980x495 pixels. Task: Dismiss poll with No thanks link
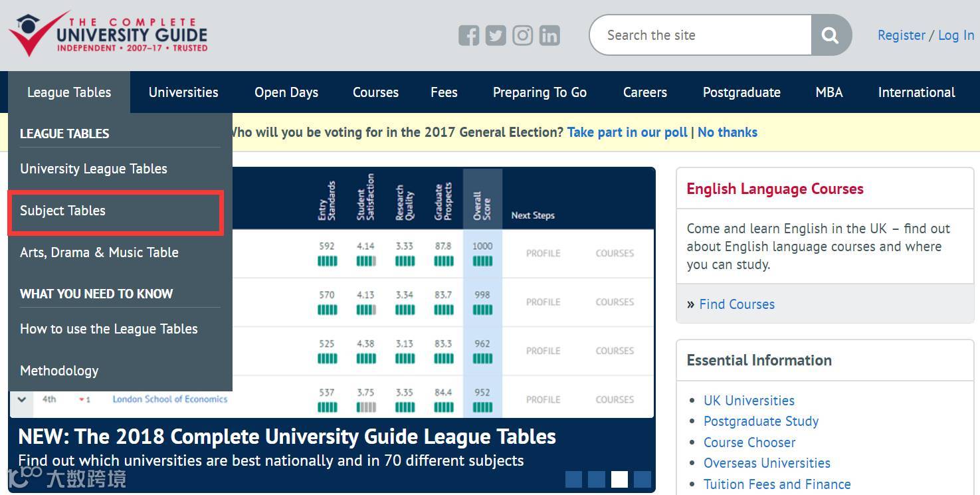pos(728,132)
